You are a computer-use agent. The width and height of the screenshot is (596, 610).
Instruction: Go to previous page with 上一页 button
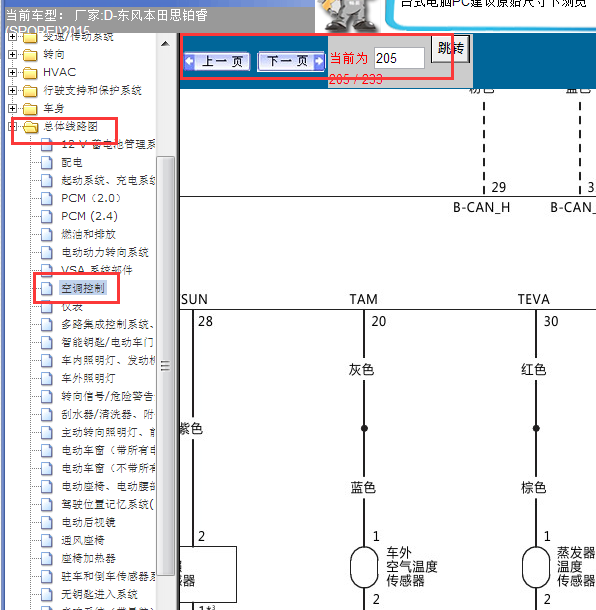217,61
